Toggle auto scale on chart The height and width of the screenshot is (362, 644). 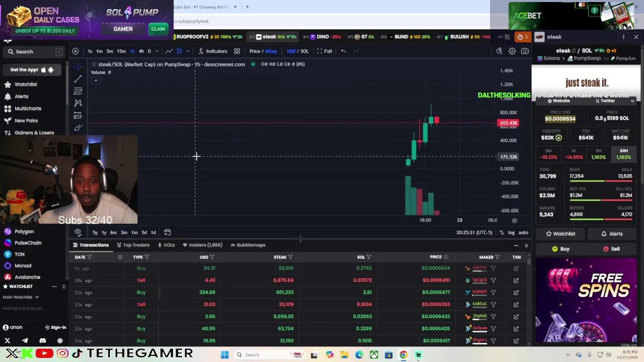click(523, 233)
